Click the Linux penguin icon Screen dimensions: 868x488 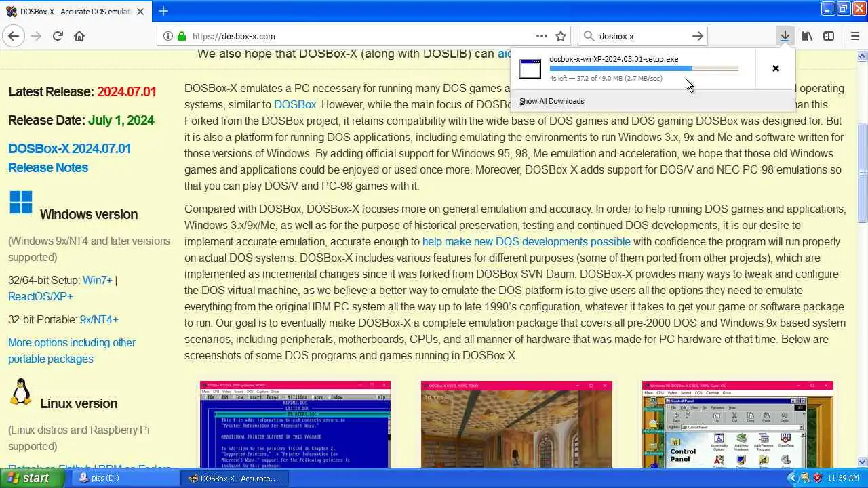pos(21,392)
